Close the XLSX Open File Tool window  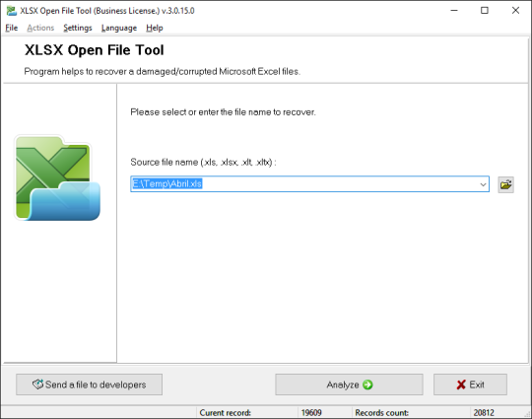tap(515, 11)
